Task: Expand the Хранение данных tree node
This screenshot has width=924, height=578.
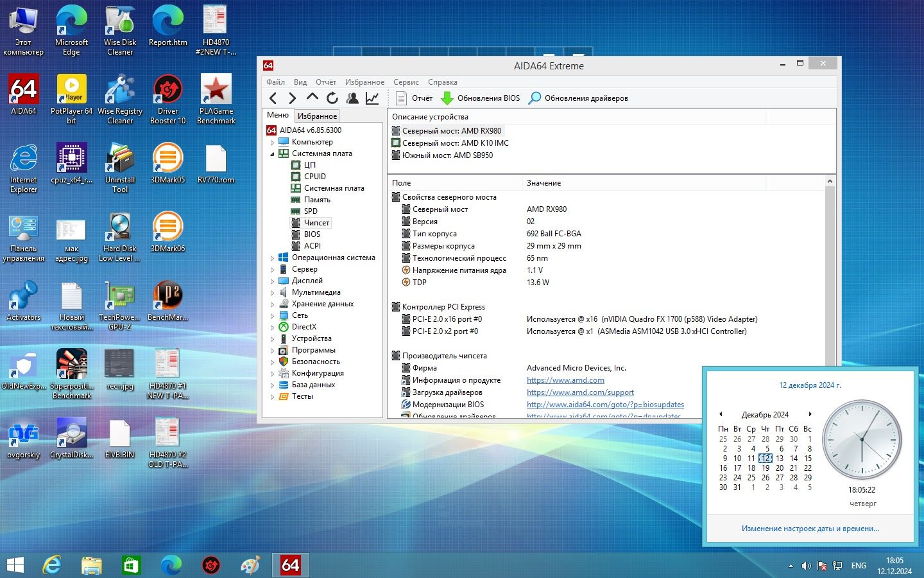Action: pos(272,304)
